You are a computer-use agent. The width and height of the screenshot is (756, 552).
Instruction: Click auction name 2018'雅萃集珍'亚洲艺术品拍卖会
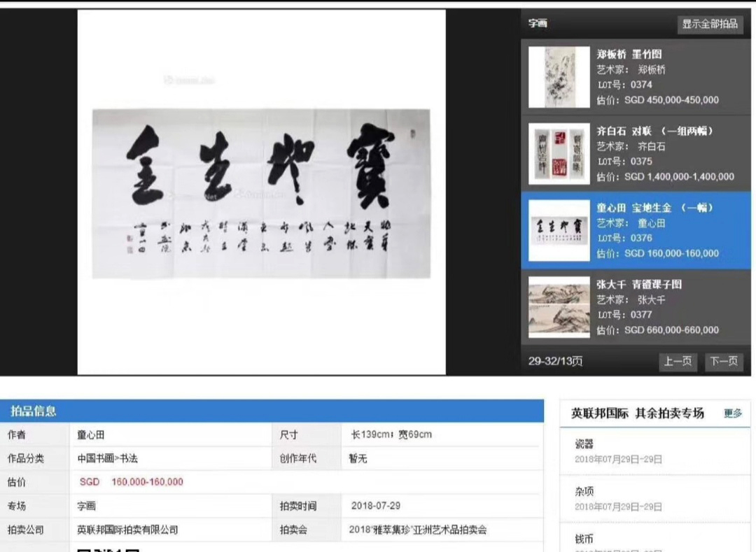pyautogui.click(x=417, y=530)
